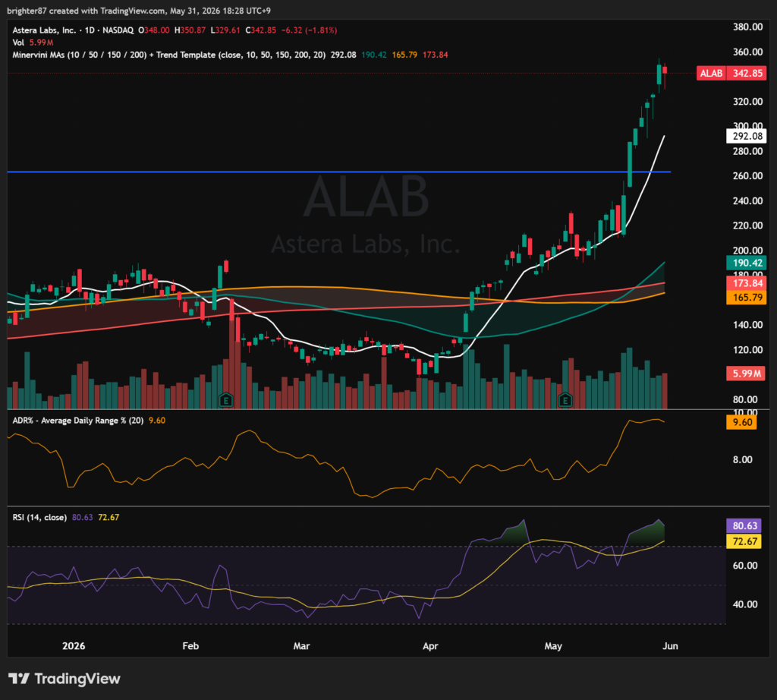Click the TradingView logo at bottom left
Image resolution: width=777 pixels, height=700 pixels.
click(64, 679)
